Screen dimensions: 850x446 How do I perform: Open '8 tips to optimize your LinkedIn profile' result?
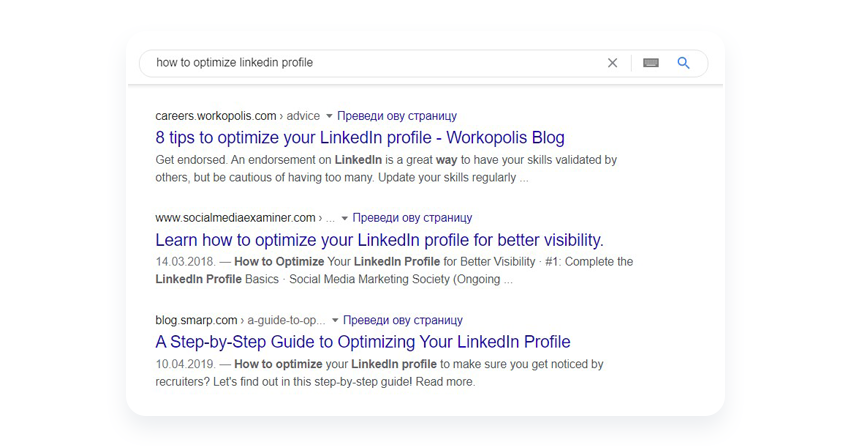(359, 138)
